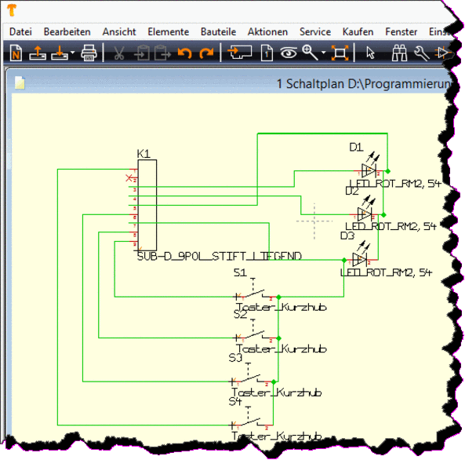Select connector K1 rectangle body

click(x=147, y=205)
